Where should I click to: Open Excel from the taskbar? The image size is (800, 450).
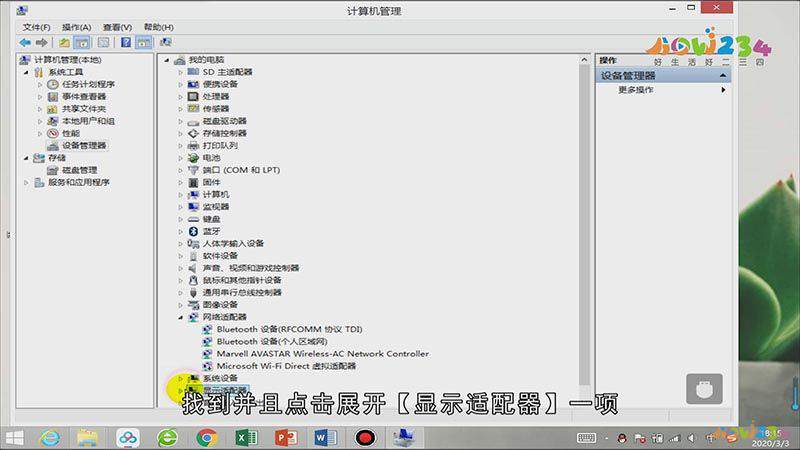(x=246, y=438)
